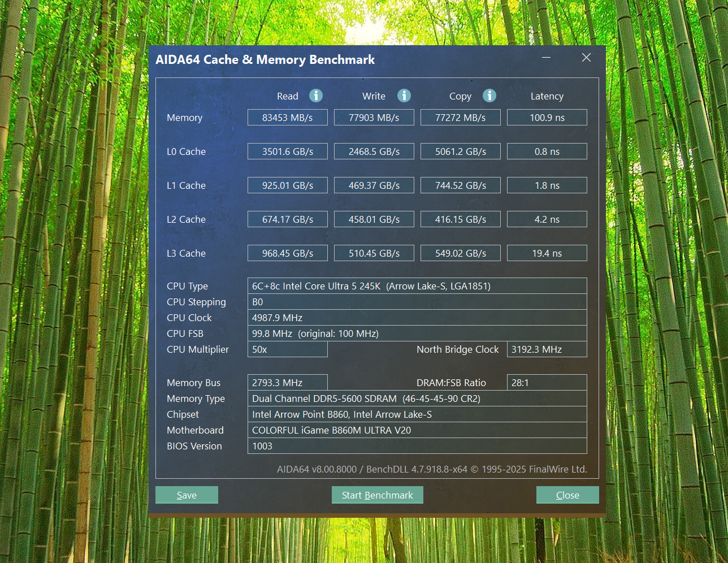Click the Memory row label
This screenshot has width=728, height=563.
pos(184,118)
